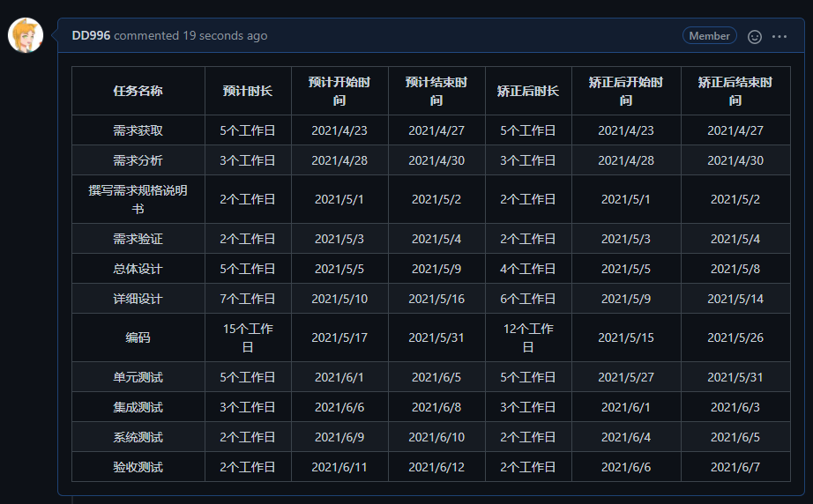This screenshot has width=813, height=504.
Task: Click the 预计时长 column header
Action: [x=248, y=91]
